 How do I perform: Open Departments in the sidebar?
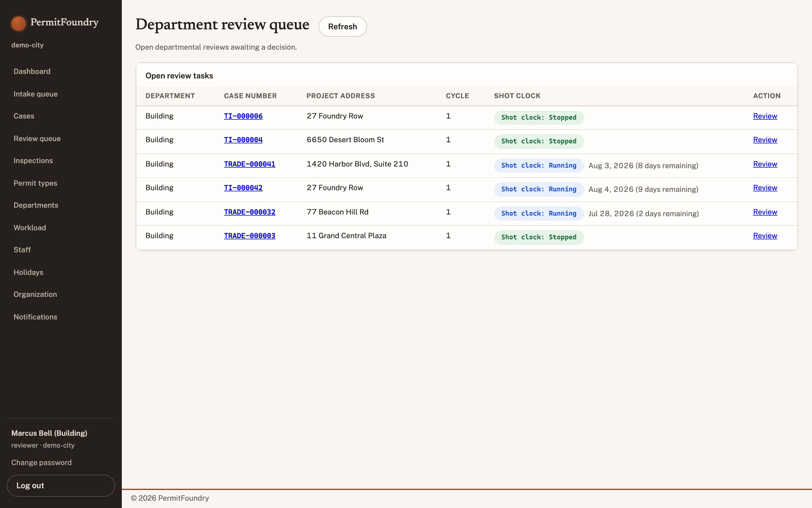[36, 205]
